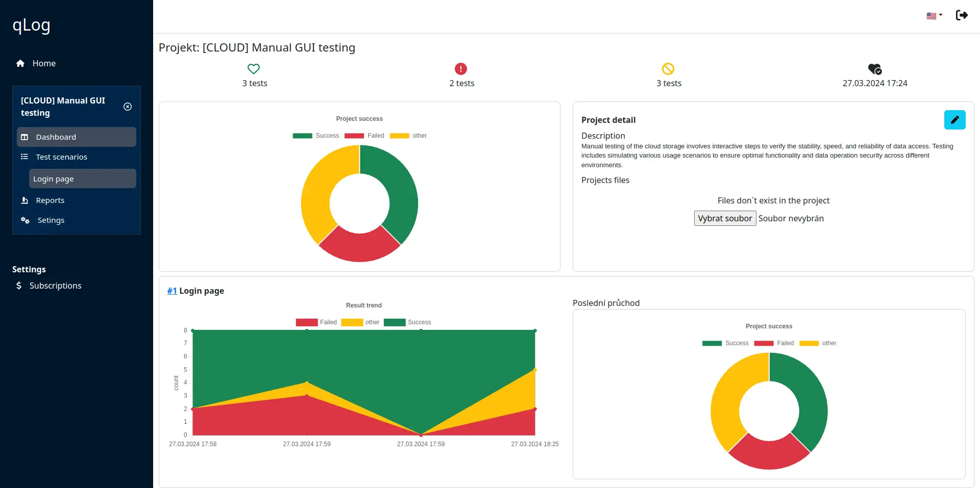Click the Setings gears icon
The width and height of the screenshot is (980, 488).
25,220
